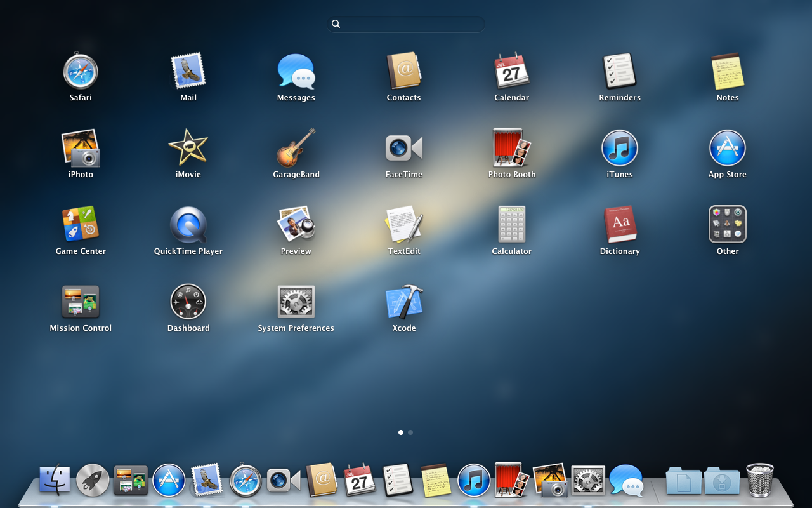Open Notes from the Dock

(x=436, y=480)
